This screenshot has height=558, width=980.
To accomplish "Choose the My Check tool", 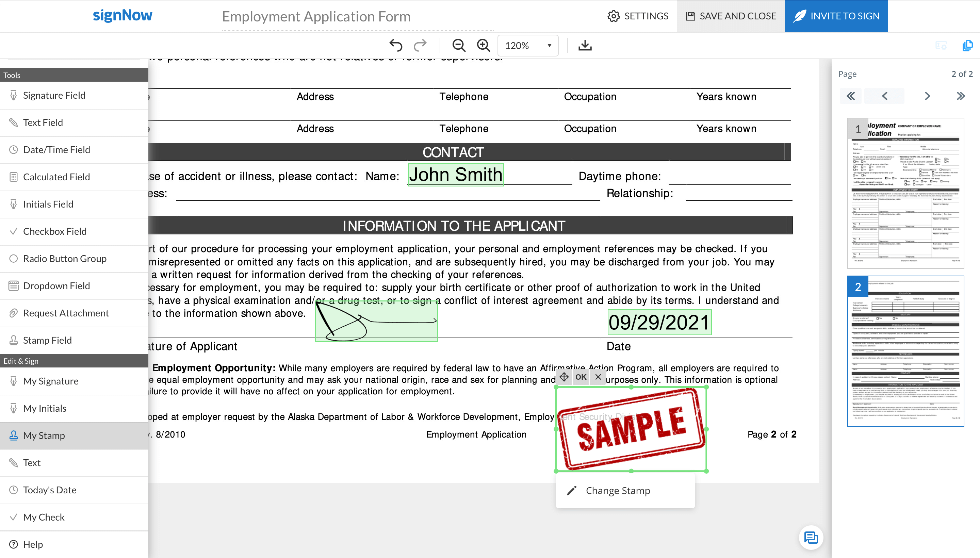I will 44,517.
